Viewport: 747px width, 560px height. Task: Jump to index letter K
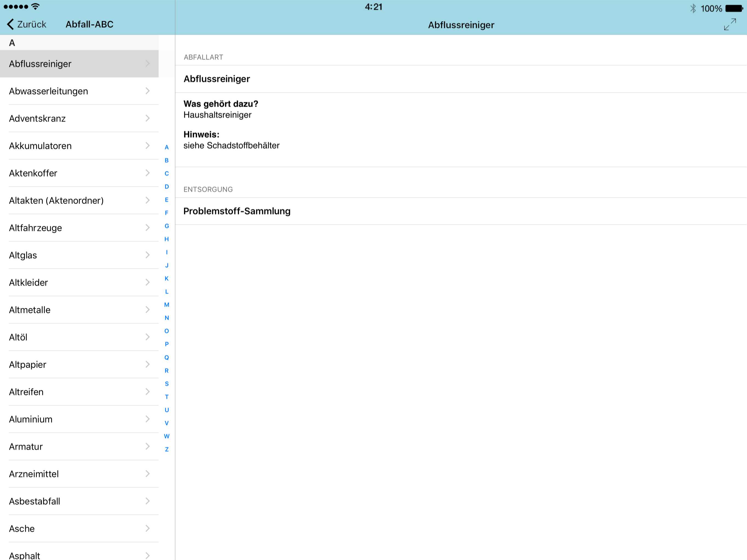coord(167,279)
